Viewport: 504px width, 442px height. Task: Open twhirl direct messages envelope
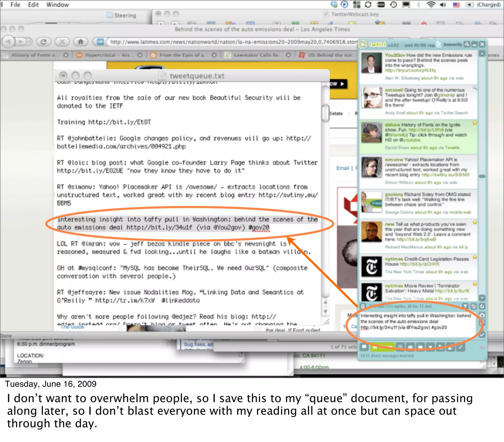(410, 347)
